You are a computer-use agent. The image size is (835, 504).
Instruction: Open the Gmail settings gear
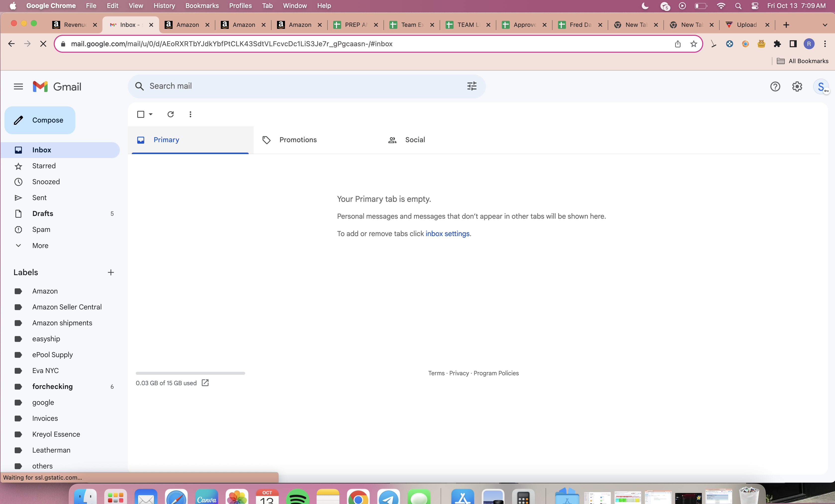coord(797,87)
